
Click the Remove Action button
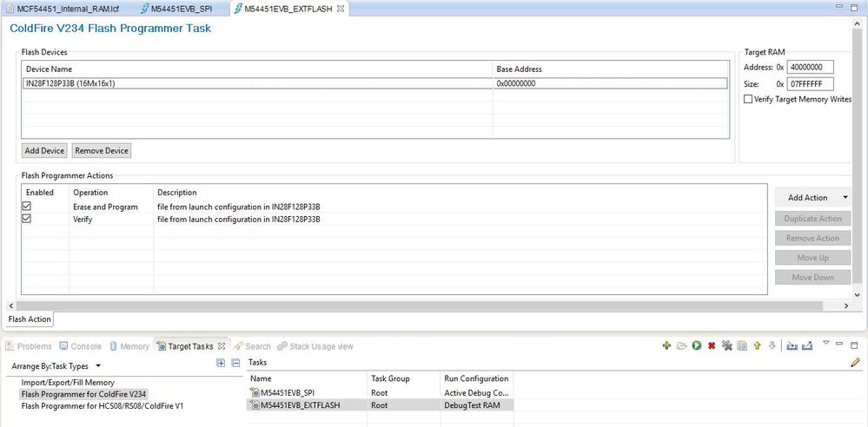812,238
